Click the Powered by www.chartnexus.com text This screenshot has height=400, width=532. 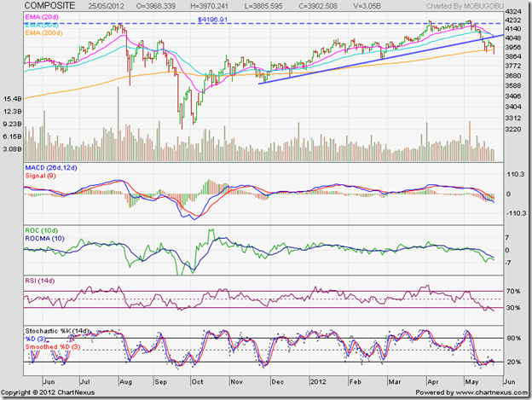(471, 392)
